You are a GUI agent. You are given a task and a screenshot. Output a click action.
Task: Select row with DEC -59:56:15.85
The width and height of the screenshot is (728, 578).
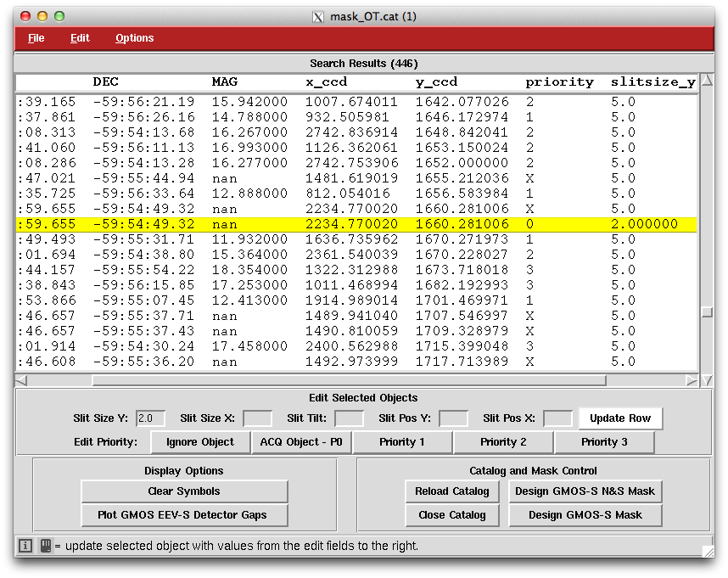[356, 285]
